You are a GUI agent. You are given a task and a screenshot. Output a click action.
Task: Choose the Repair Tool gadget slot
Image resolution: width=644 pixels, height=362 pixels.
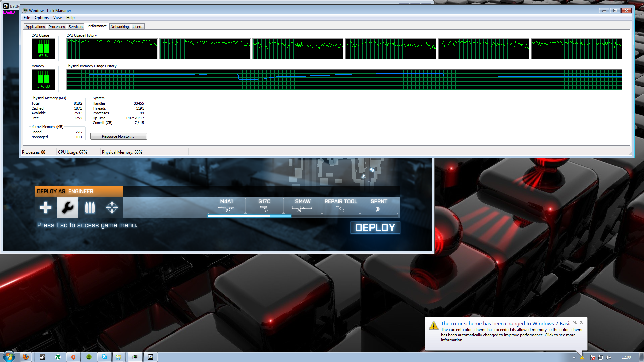coord(341,205)
